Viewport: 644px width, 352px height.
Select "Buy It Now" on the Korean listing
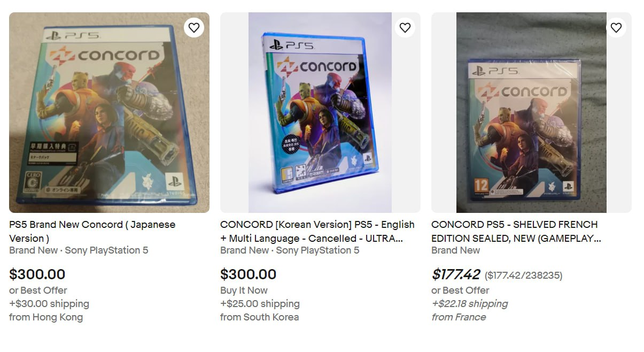(x=244, y=290)
